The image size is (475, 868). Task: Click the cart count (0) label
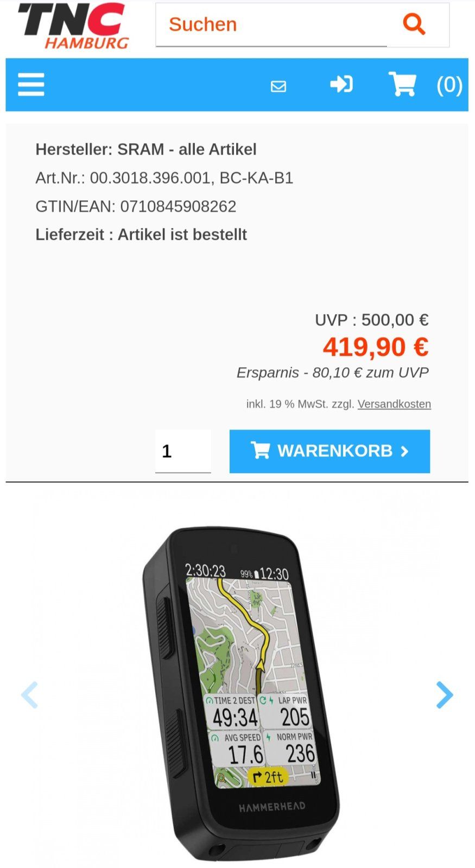tap(449, 85)
